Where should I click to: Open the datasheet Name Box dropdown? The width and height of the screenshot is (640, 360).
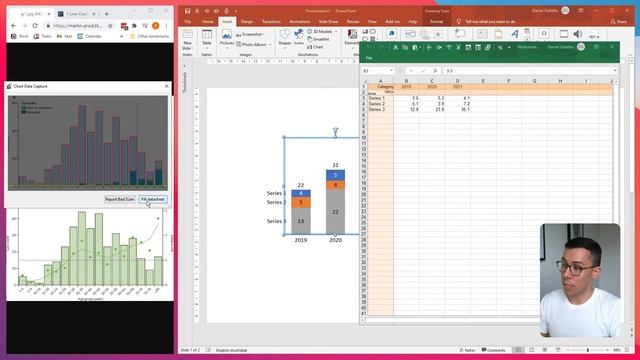pos(391,71)
